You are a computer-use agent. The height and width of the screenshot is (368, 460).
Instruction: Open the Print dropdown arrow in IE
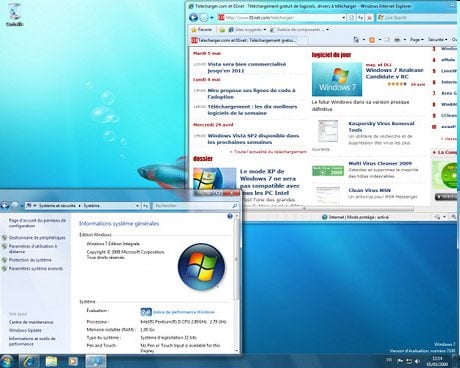point(405,40)
